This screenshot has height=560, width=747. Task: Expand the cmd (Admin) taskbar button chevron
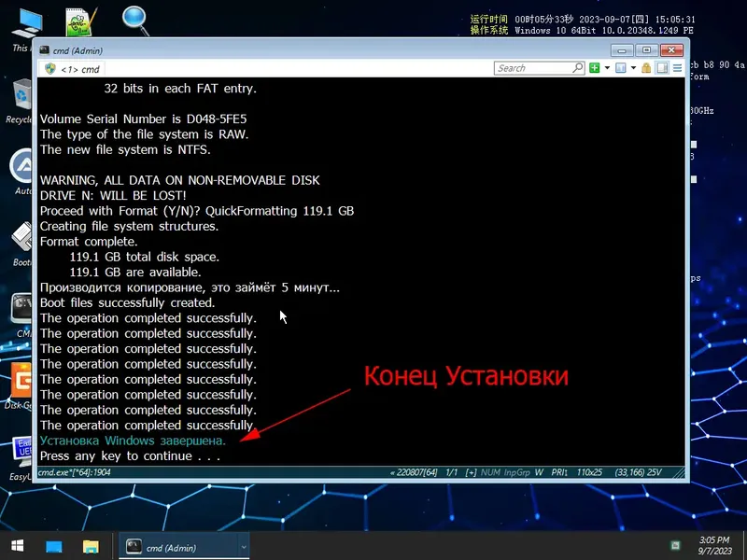[244, 547]
